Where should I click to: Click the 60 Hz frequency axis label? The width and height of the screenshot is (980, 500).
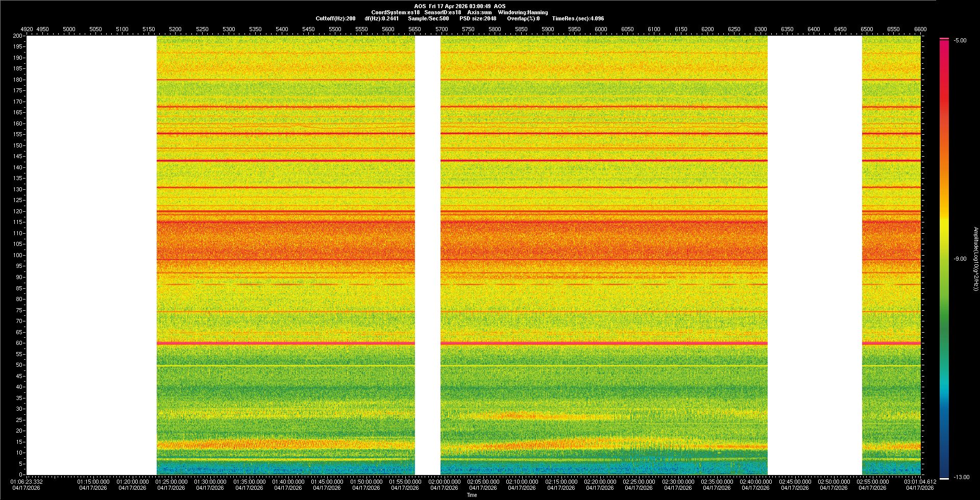click(19, 343)
